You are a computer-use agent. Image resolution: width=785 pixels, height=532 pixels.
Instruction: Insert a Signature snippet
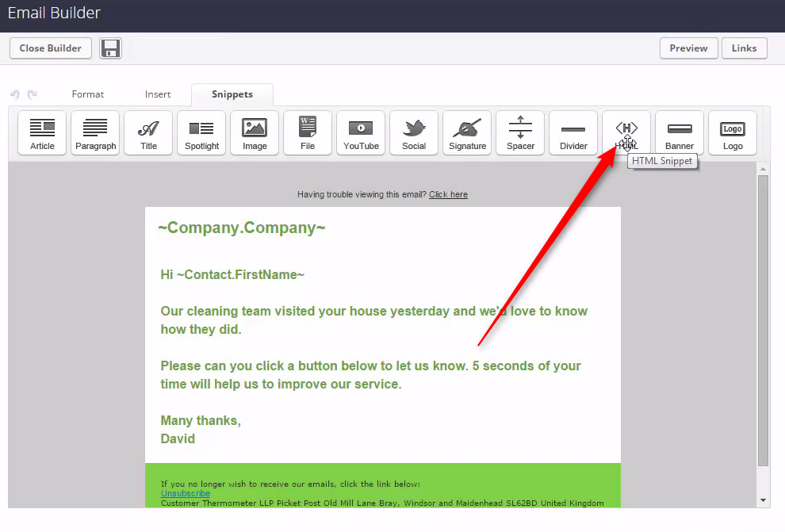click(467, 133)
